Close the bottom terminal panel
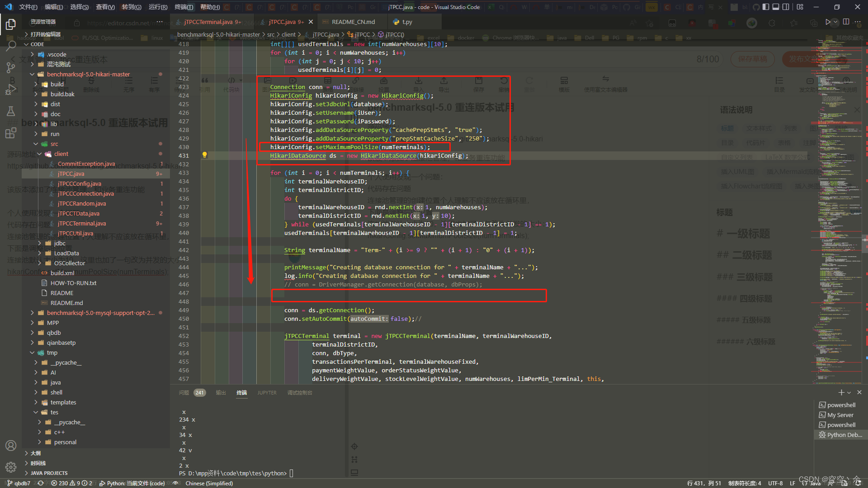868x488 pixels. click(859, 392)
